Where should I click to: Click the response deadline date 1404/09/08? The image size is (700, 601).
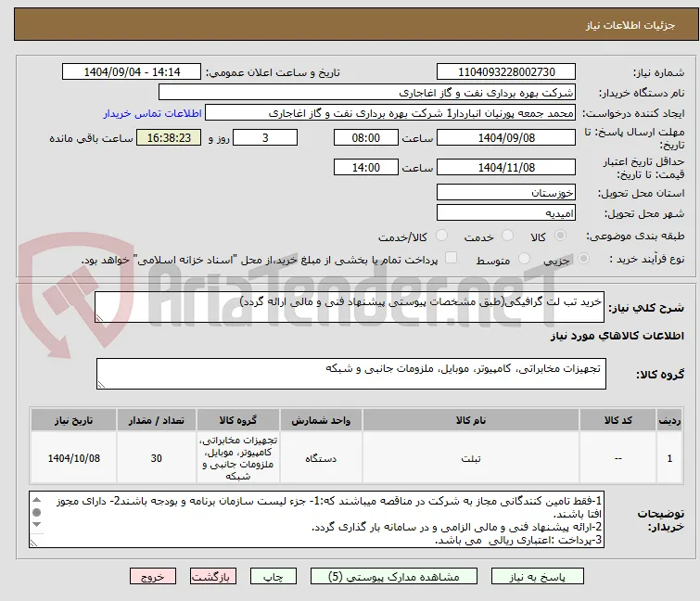(506, 137)
